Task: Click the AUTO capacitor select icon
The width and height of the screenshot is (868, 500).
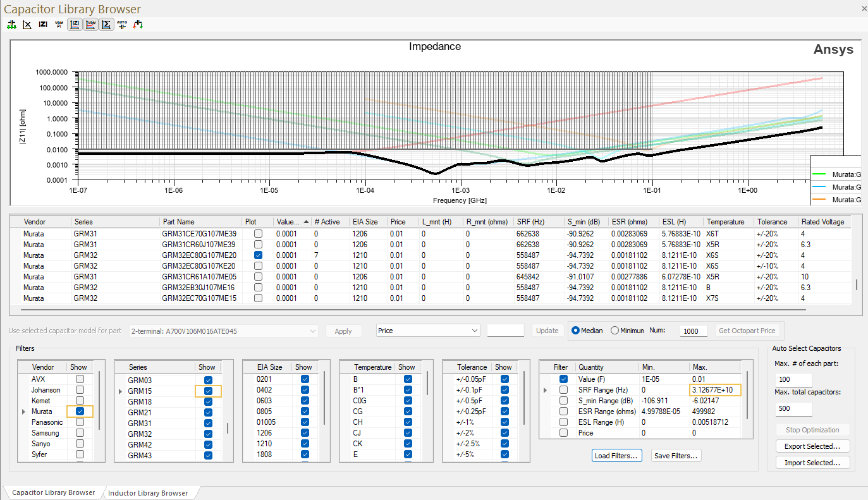Action: click(122, 25)
